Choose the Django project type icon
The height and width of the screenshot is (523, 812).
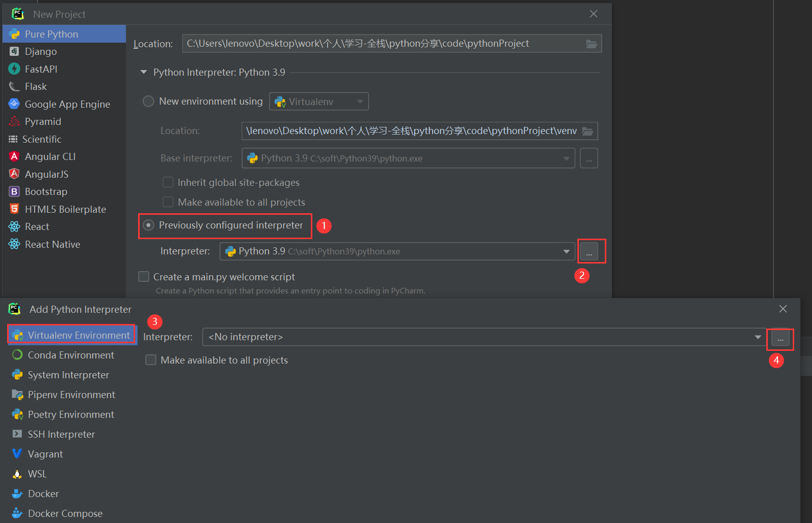[14, 51]
